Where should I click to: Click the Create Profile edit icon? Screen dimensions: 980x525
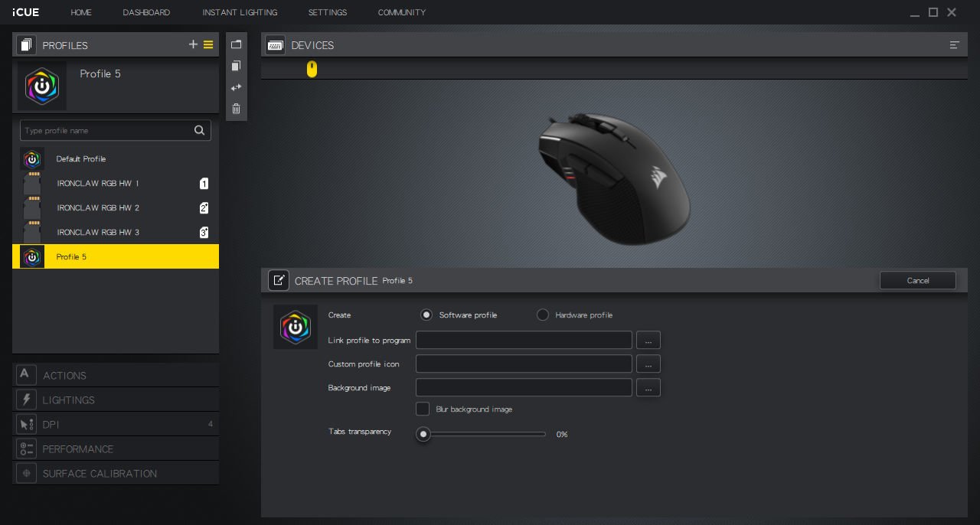[279, 280]
